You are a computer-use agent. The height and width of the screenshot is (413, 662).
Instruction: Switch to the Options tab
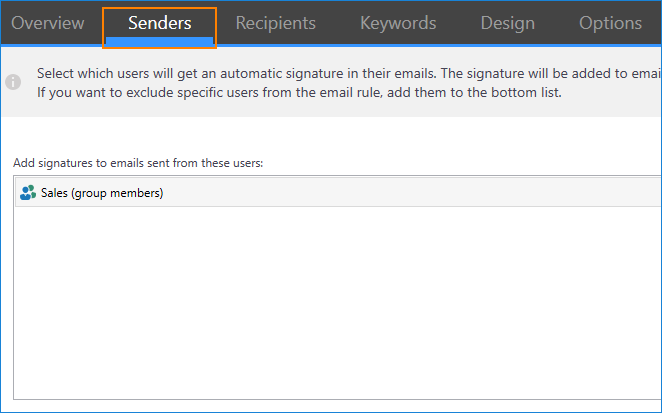[x=610, y=23]
